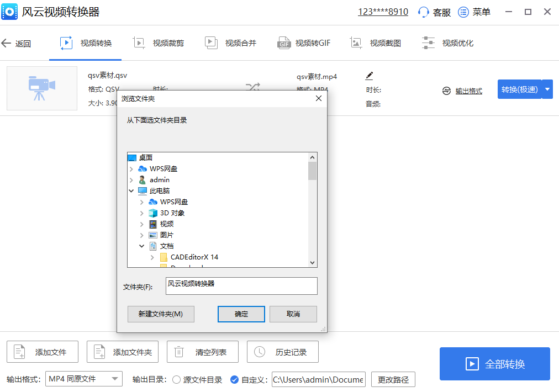Click the account 123****8910 link

pyautogui.click(x=383, y=12)
